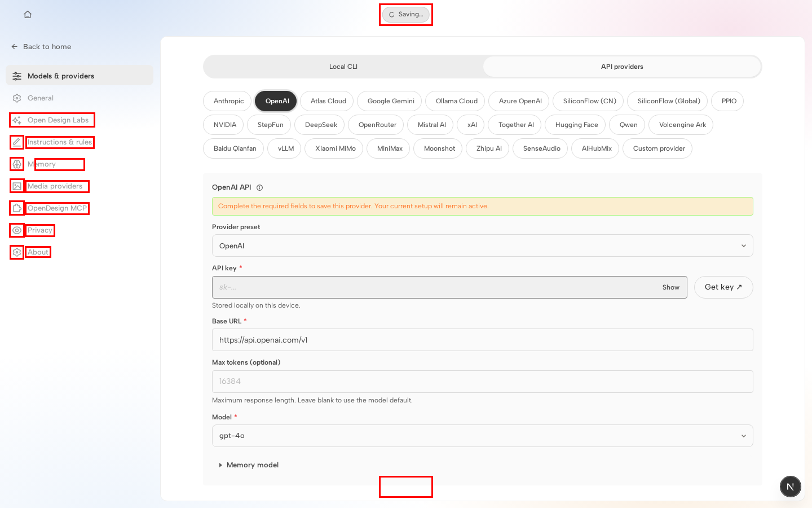Open the Provider preset dropdown

[x=483, y=246]
